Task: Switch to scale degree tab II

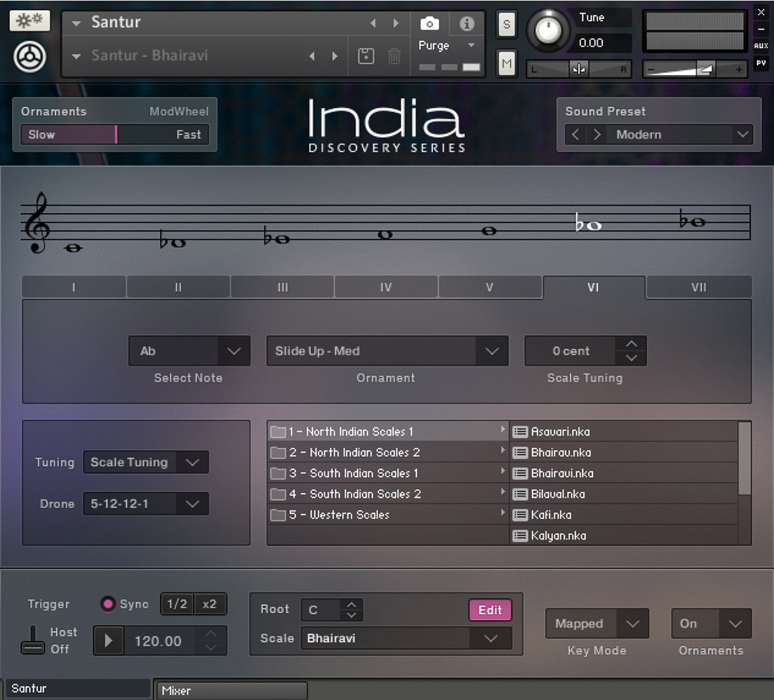Action: click(x=178, y=287)
